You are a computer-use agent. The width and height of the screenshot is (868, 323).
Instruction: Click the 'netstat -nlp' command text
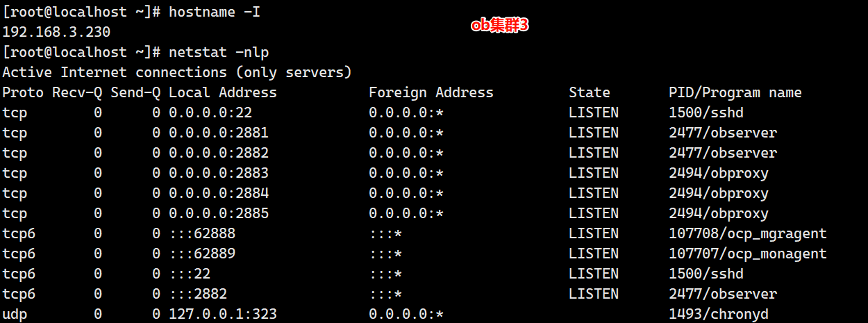[219, 52]
